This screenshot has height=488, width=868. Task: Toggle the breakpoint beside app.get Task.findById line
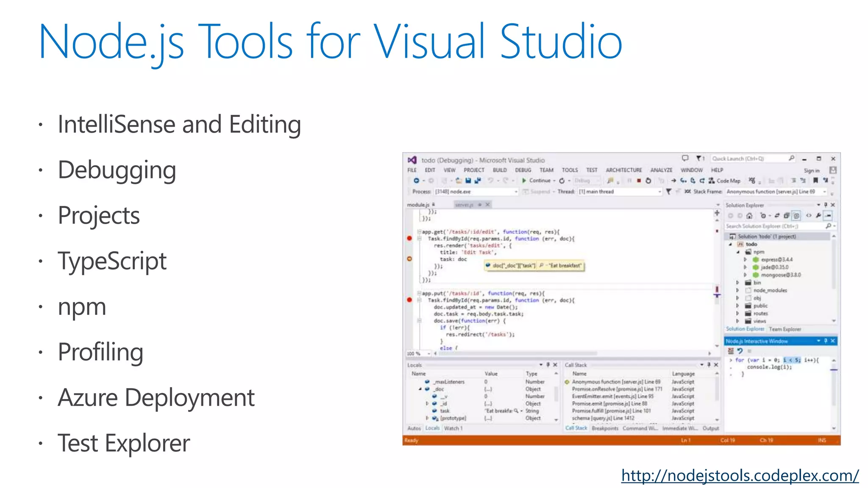click(409, 238)
